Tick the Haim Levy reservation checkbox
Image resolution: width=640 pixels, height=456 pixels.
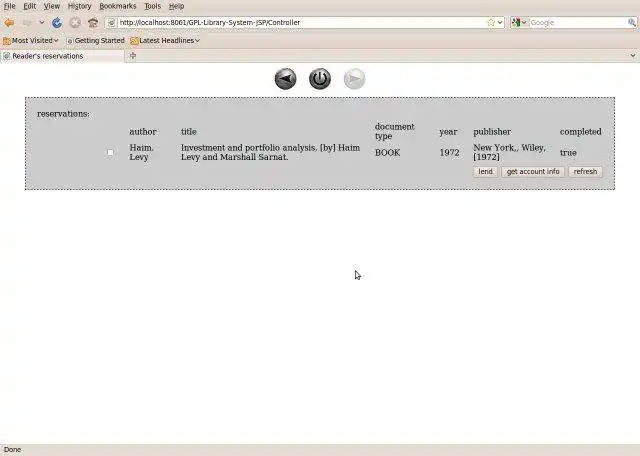click(x=110, y=152)
